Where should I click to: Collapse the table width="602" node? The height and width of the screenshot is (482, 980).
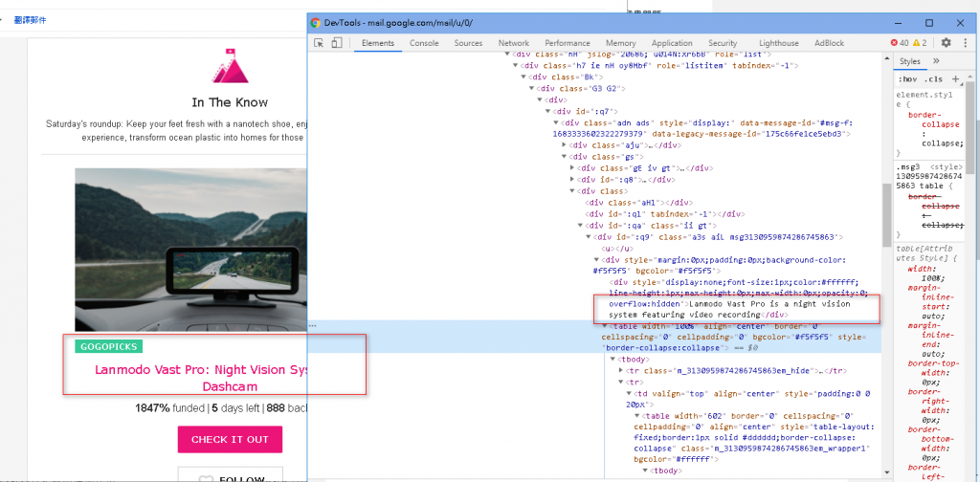[x=636, y=416]
